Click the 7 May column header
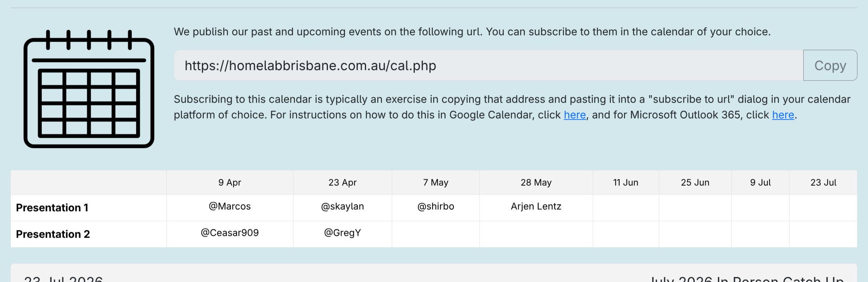868x282 pixels. 435,183
